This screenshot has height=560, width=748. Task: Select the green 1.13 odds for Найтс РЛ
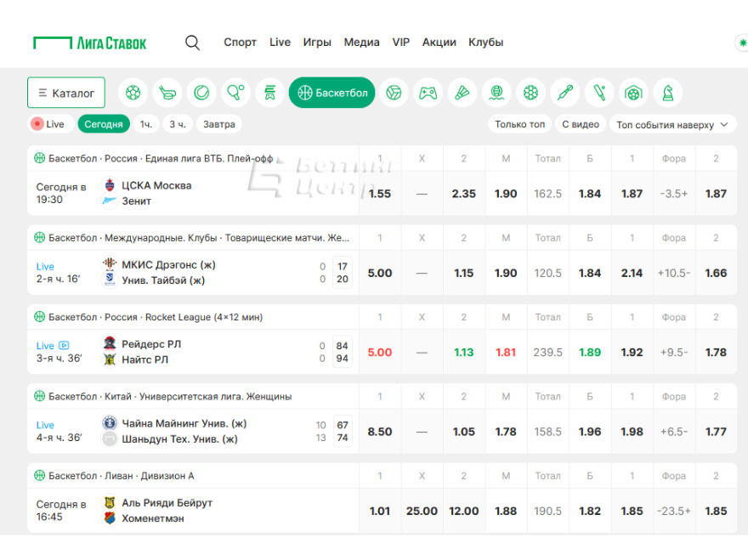pos(464,352)
